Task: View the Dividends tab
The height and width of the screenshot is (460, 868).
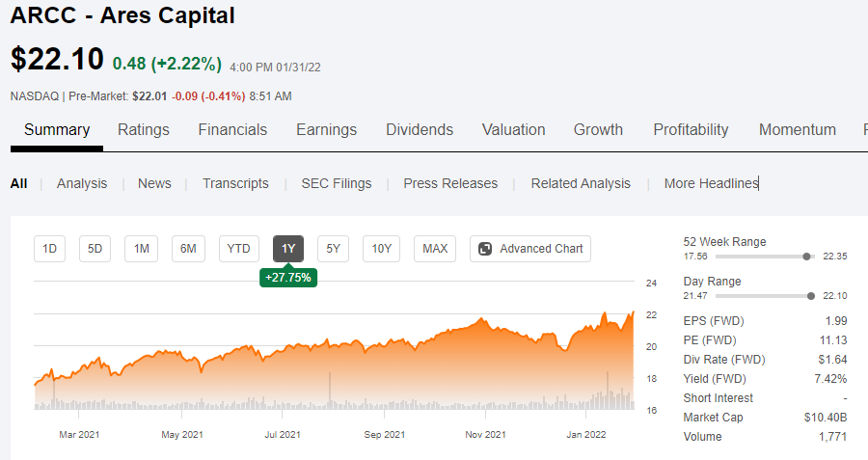Action: point(420,129)
